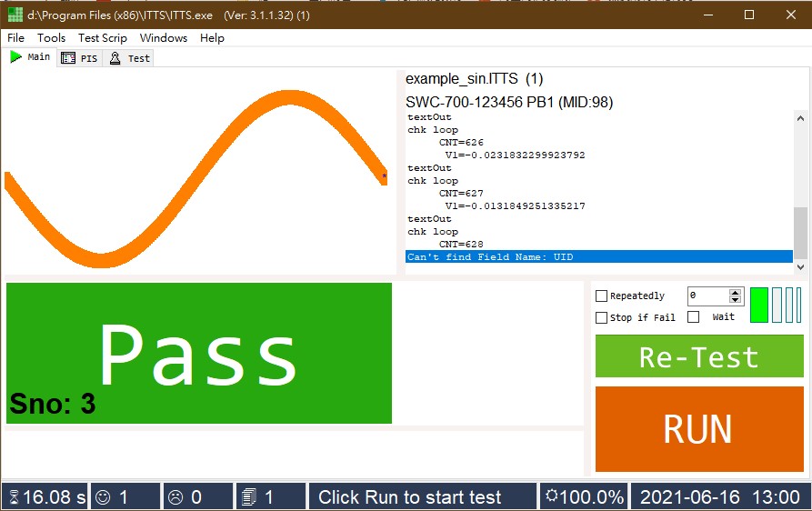This screenshot has height=511, width=812.
Task: Increase the repeat count with up arrow
Action: point(735,293)
